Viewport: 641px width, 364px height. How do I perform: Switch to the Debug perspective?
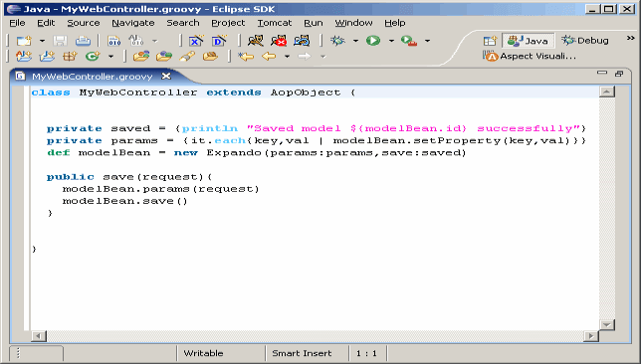[585, 41]
